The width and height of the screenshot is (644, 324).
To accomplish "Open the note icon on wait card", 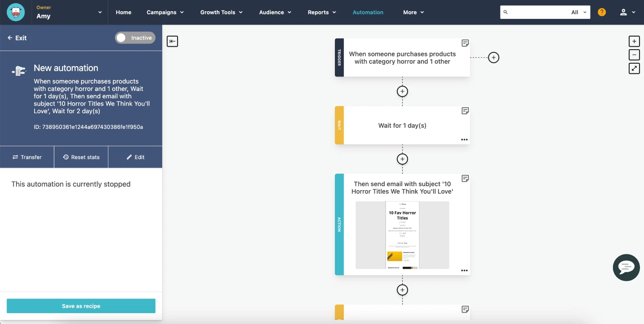I will [465, 111].
